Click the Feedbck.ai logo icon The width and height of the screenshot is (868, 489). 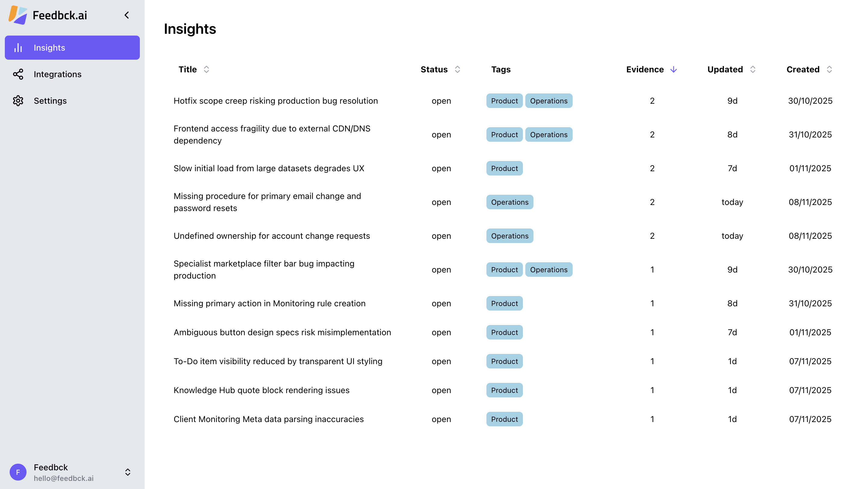pos(18,15)
